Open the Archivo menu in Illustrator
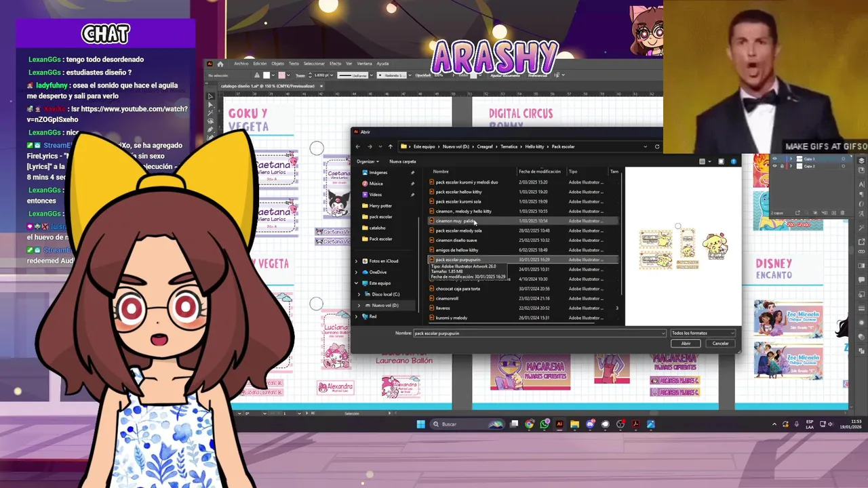 pyautogui.click(x=241, y=64)
